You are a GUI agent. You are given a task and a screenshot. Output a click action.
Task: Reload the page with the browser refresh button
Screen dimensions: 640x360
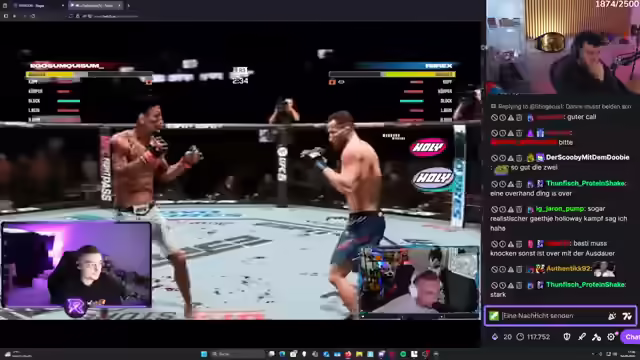(x=33, y=16)
